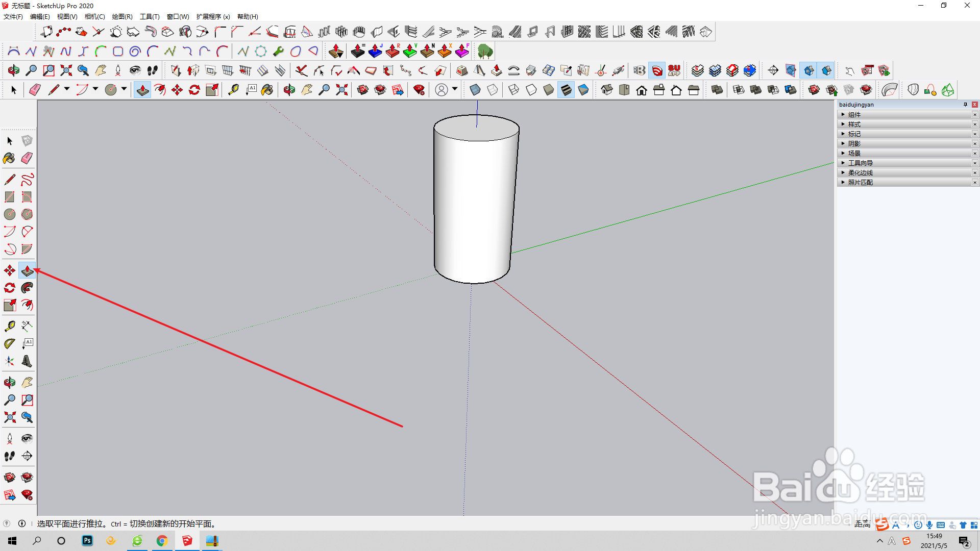Open the 帮助(H) menu
Image resolution: width=980 pixels, height=551 pixels.
click(248, 17)
